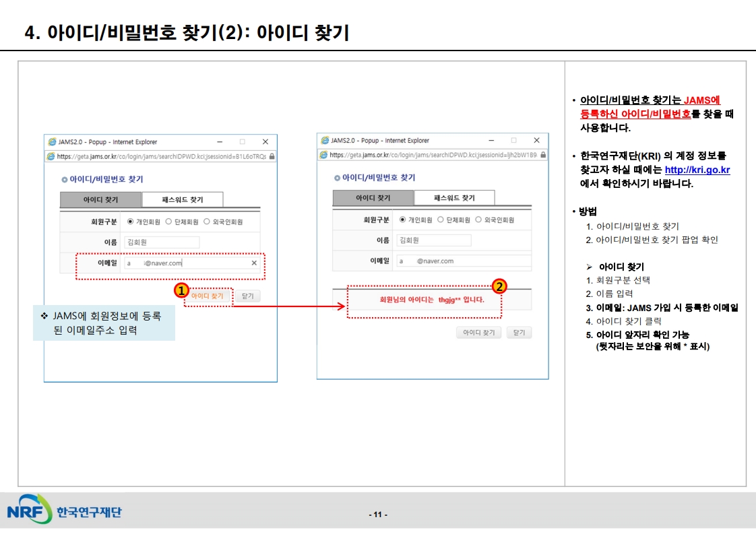
Task: Click URL address bar in left popup
Action: coord(162,156)
